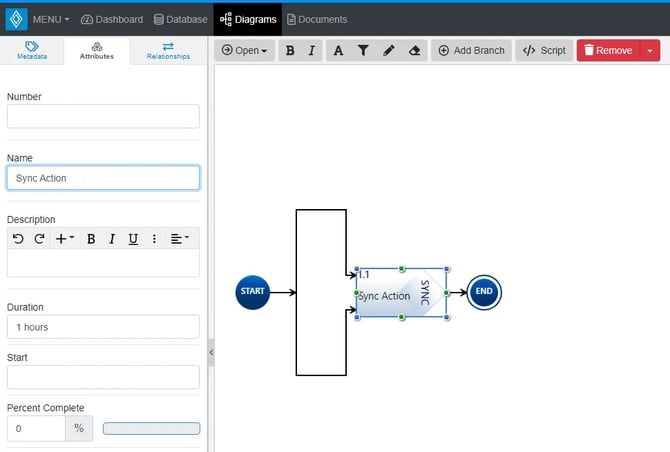Open the MENU dropdown

[51, 20]
